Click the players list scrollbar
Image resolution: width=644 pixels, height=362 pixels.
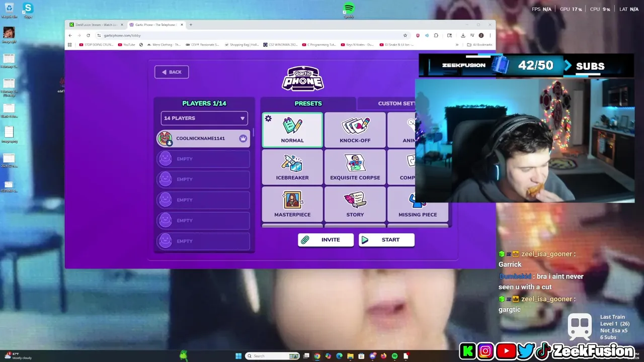tap(253, 133)
